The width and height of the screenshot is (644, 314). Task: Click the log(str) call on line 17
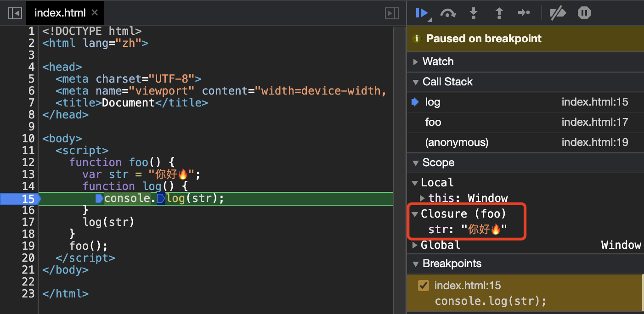point(108,222)
